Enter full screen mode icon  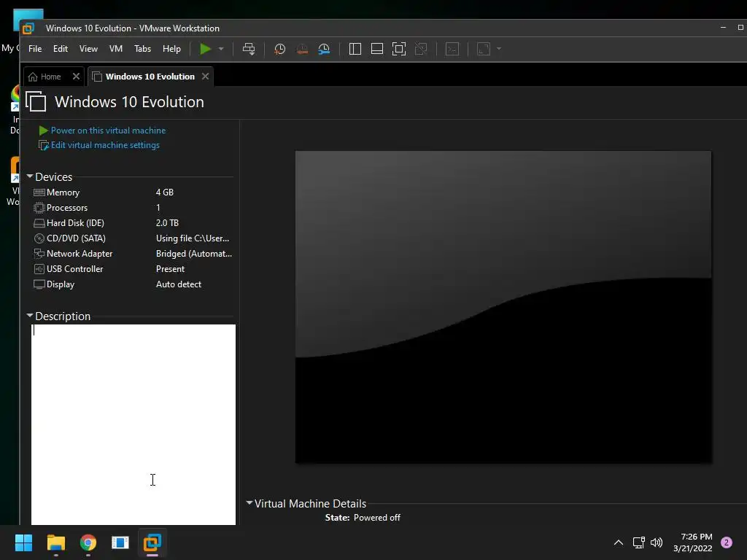click(x=399, y=49)
